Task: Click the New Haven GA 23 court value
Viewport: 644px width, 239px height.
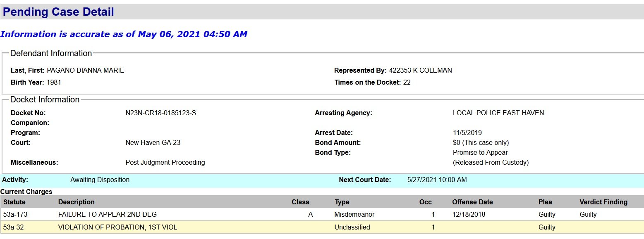Action: (153, 143)
